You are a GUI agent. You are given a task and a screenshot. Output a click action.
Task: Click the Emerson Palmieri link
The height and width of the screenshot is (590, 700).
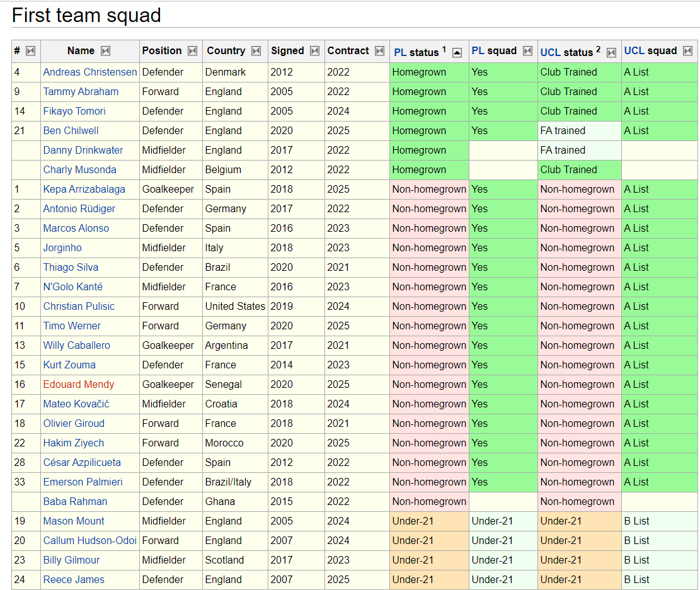[x=83, y=482]
